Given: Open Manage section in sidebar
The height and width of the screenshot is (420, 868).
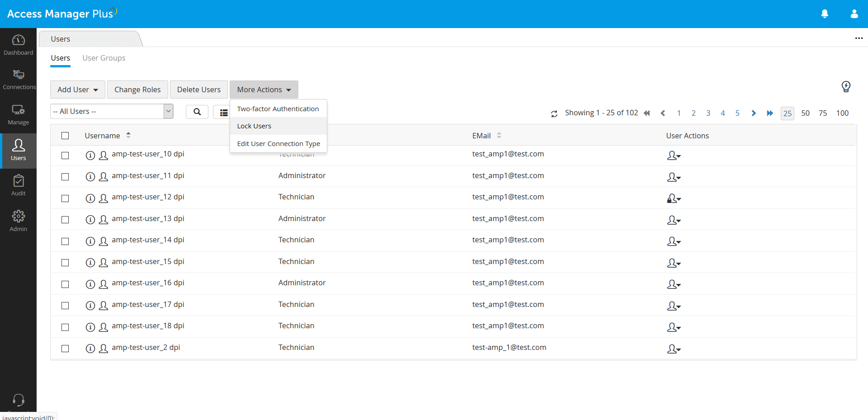Looking at the screenshot, I should 19,115.
